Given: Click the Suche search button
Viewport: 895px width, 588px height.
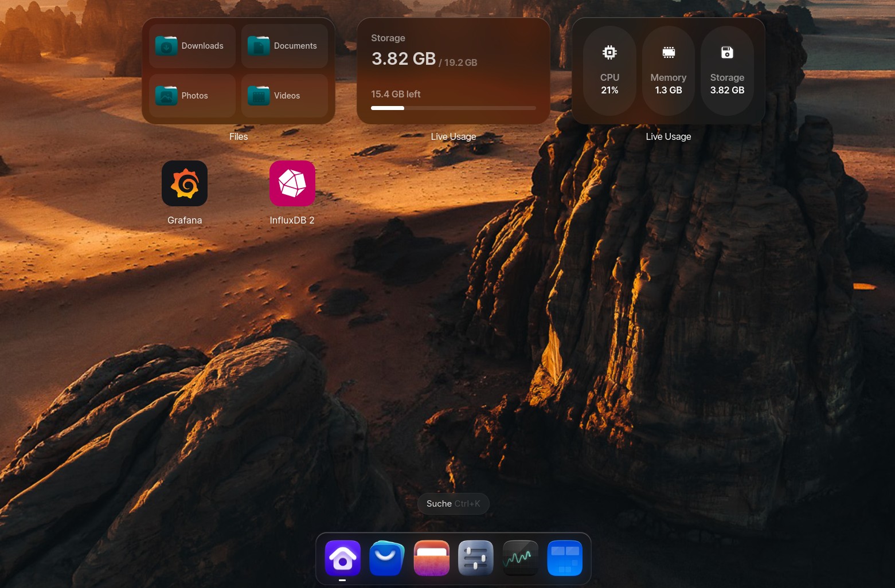Looking at the screenshot, I should 453,504.
